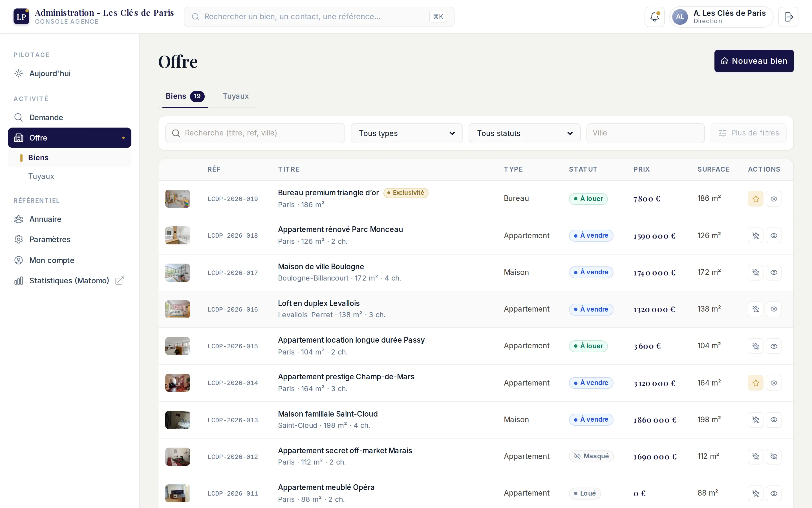Sort by the SURFACE column header
The height and width of the screenshot is (508, 812).
pos(713,169)
